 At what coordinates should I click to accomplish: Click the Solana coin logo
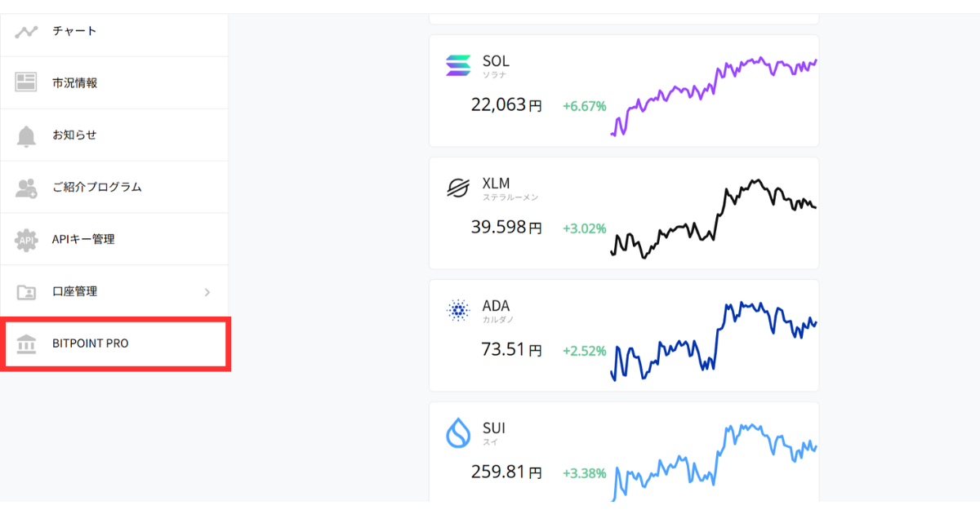(458, 65)
